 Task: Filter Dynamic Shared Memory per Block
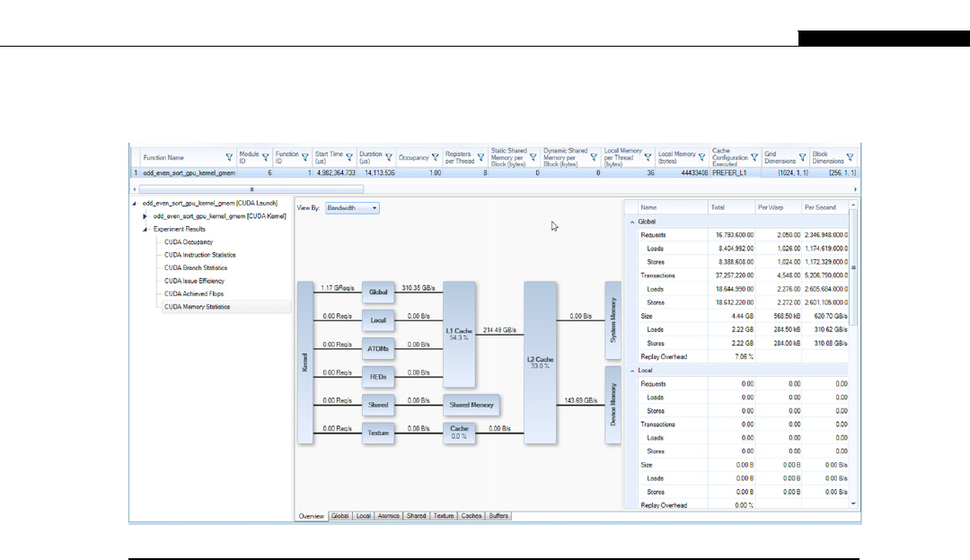pyautogui.click(x=594, y=158)
